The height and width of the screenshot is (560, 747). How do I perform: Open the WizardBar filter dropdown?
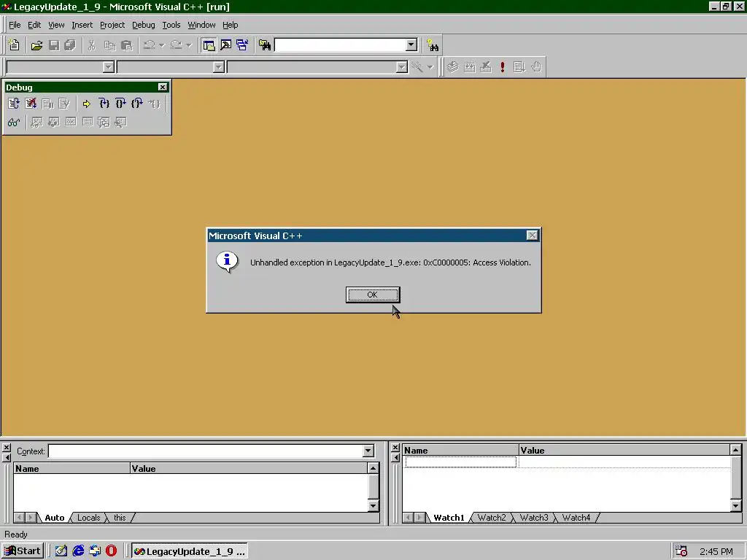pyautogui.click(x=219, y=66)
